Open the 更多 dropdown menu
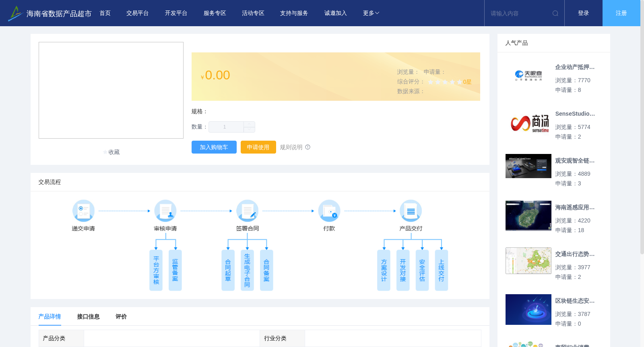Screen dimensions: 644x347 click(371, 13)
